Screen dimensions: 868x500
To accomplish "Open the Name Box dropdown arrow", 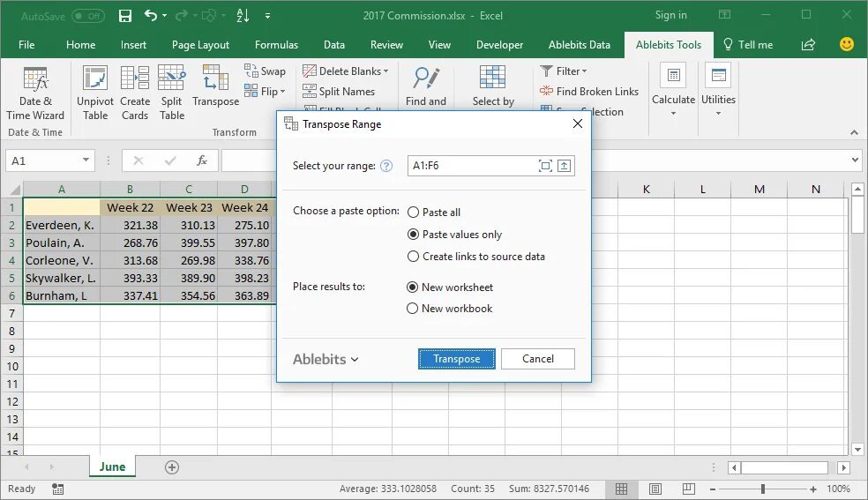I will [86, 160].
